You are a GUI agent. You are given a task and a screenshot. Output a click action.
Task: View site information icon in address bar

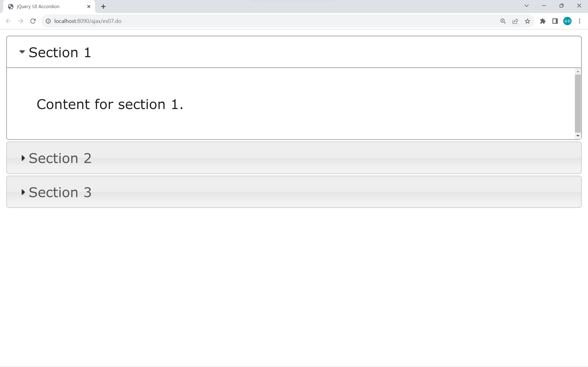[x=48, y=21]
